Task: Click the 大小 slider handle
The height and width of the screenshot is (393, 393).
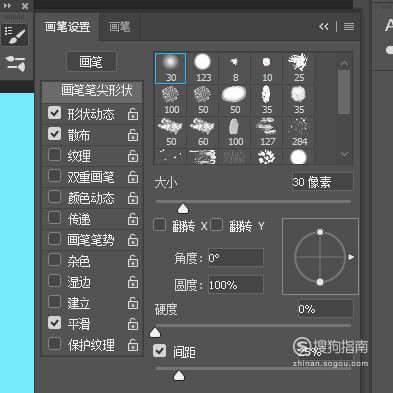Action: 183,209
